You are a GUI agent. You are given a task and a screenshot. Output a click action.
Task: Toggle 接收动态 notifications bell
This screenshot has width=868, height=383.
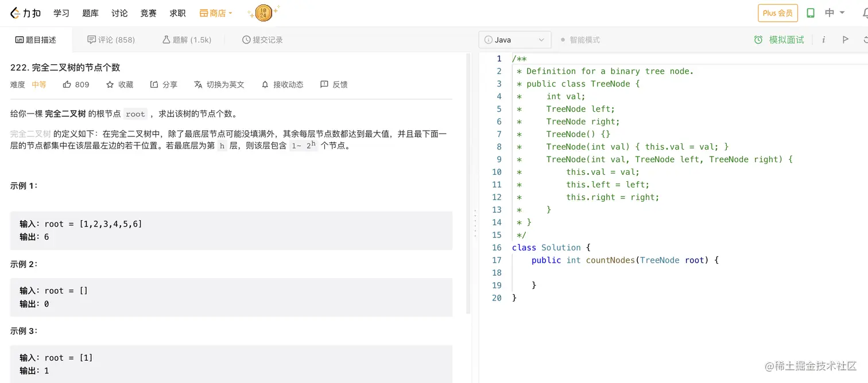pos(265,84)
